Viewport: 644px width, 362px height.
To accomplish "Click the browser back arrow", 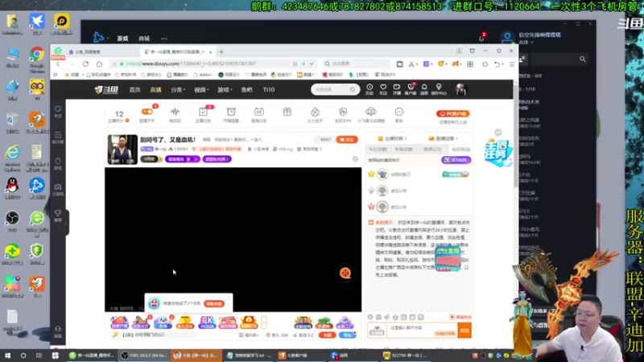I will pyautogui.click(x=58, y=64).
